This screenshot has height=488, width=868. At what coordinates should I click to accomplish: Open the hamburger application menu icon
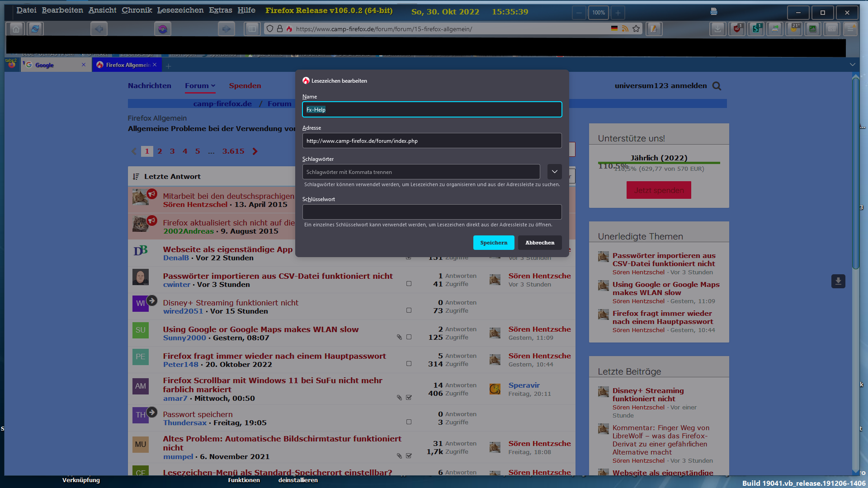coord(850,29)
